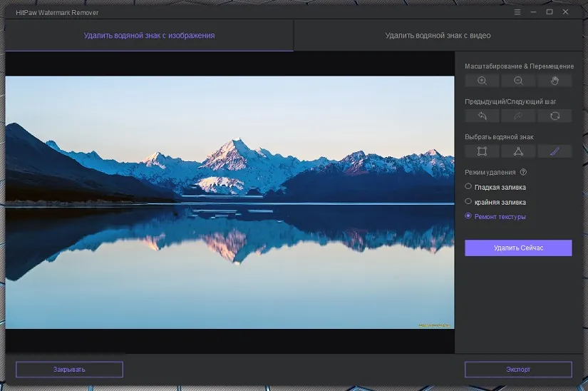The image size is (588, 391).
Task: Redo the next step arrow
Action: point(518,116)
